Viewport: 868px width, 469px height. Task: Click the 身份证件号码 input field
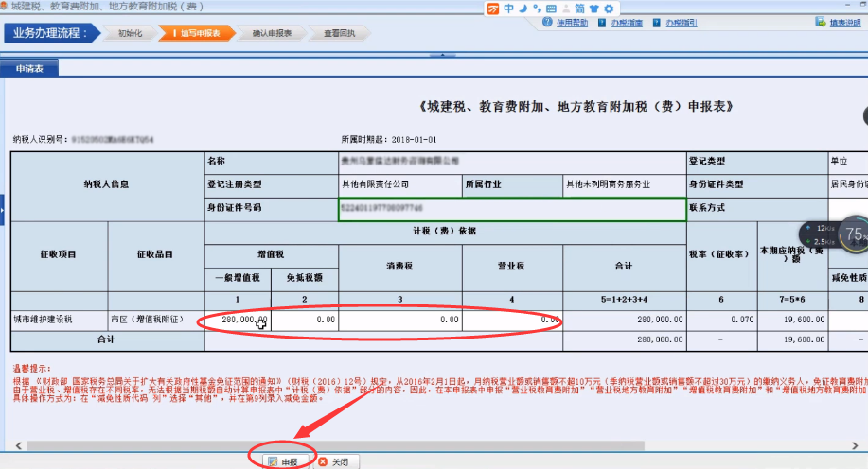(x=511, y=207)
